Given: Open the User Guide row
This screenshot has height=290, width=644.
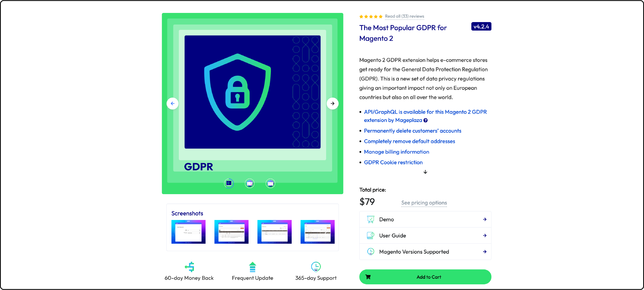Looking at the screenshot, I should point(425,236).
